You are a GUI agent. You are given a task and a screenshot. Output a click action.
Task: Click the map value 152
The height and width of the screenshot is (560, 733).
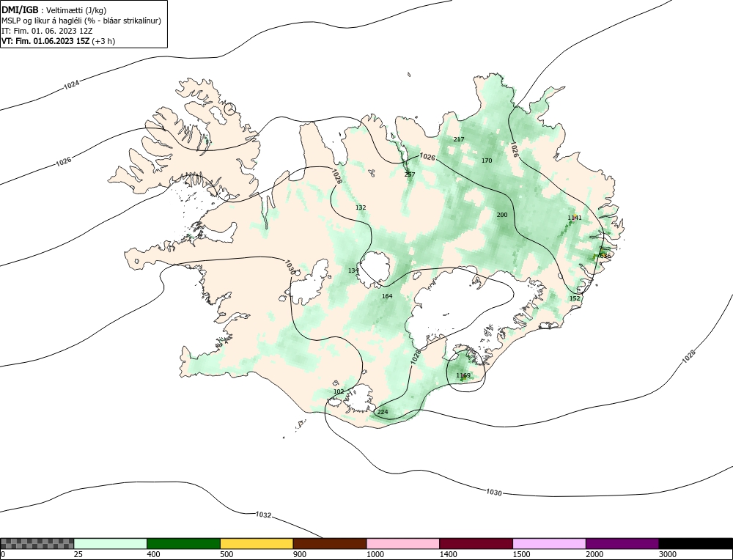click(575, 298)
